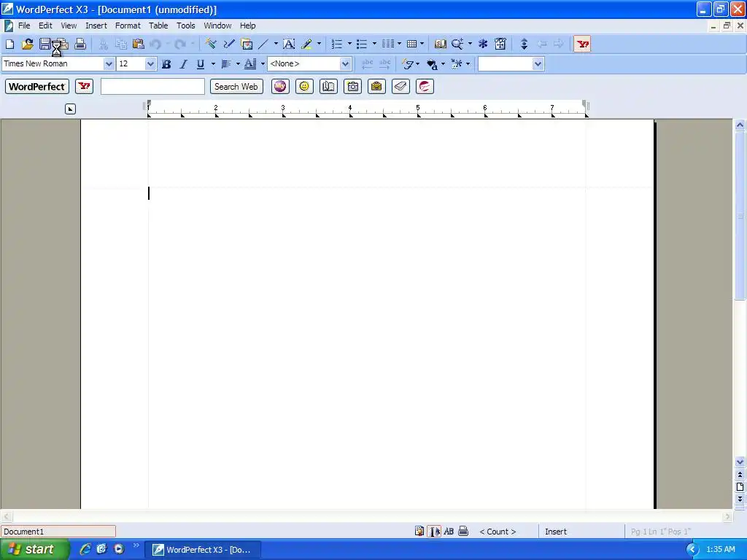
Task: Toggle the shadow cursor status icon
Action: 434,532
